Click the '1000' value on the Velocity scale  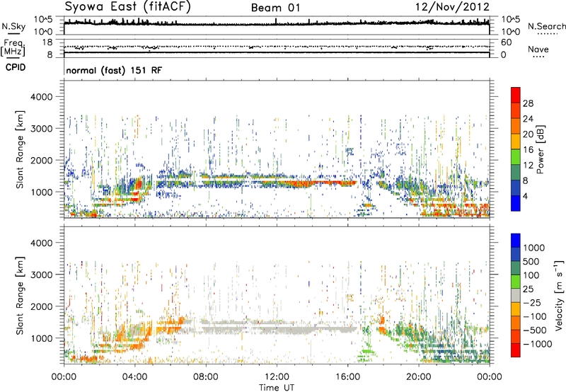tap(533, 248)
